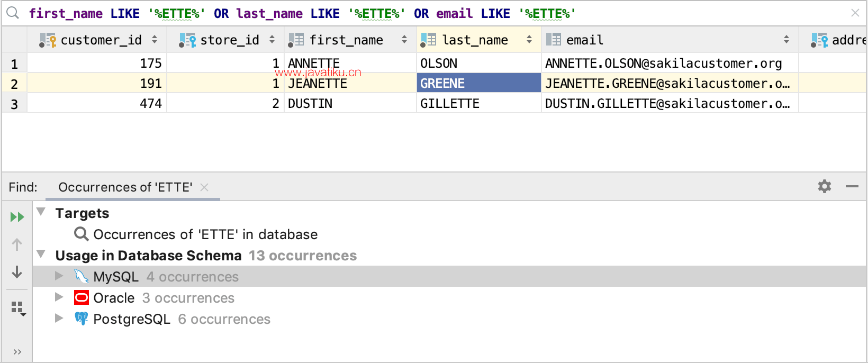Click the MySQL dolphin icon
868x363 pixels.
82,276
